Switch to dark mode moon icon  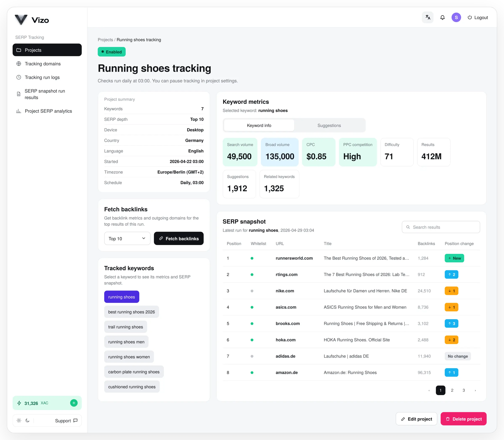tap(28, 421)
